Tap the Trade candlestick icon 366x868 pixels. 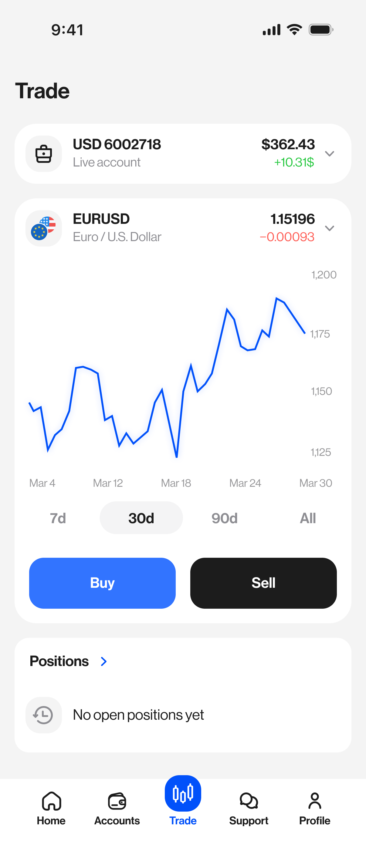tap(183, 793)
